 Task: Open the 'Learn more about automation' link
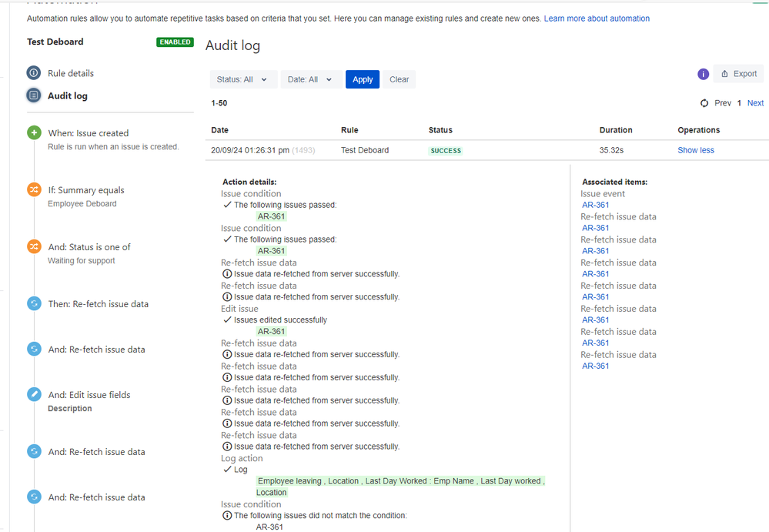[597, 18]
